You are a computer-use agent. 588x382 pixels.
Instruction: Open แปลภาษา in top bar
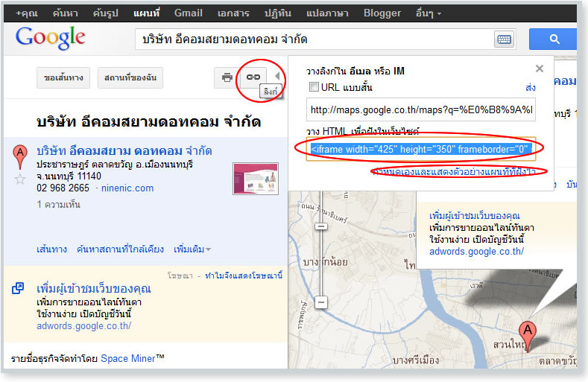click(327, 13)
